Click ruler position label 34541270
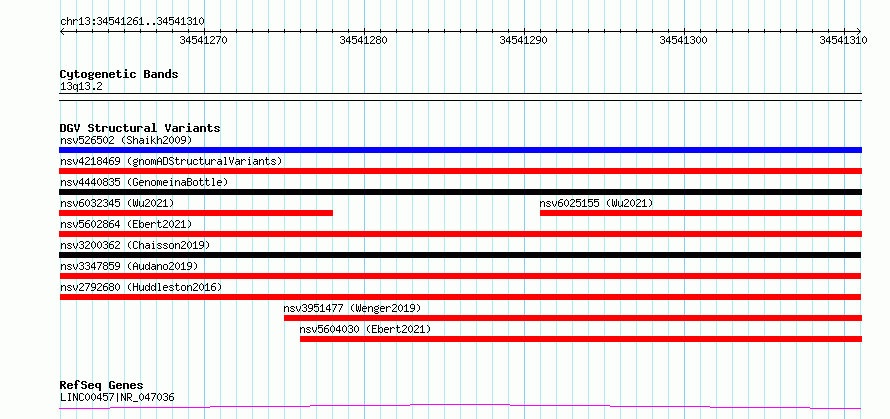 tap(203, 40)
